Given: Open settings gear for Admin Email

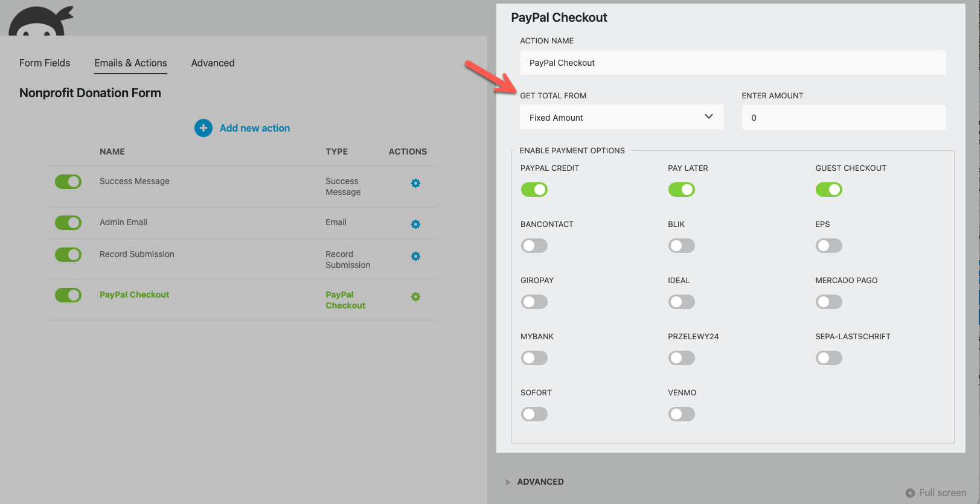Looking at the screenshot, I should [415, 225].
